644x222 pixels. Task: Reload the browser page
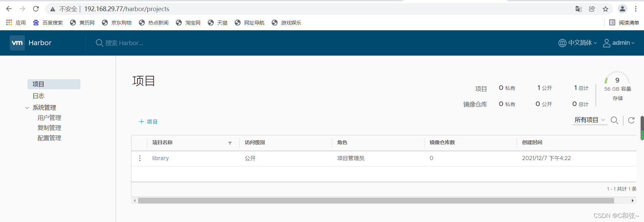[36, 9]
